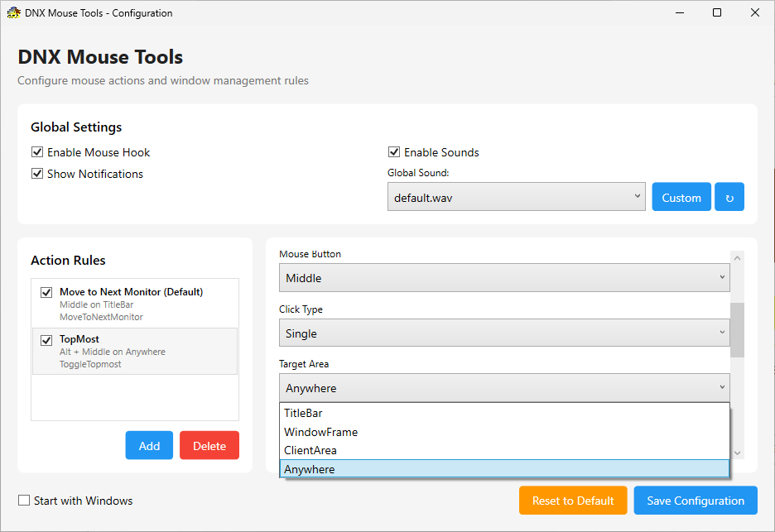Click the Custom sound button
The height and width of the screenshot is (532, 775).
coord(681,197)
